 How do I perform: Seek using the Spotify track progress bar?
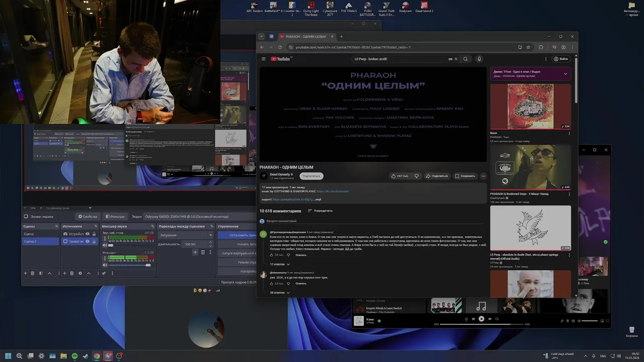[x=481, y=324]
